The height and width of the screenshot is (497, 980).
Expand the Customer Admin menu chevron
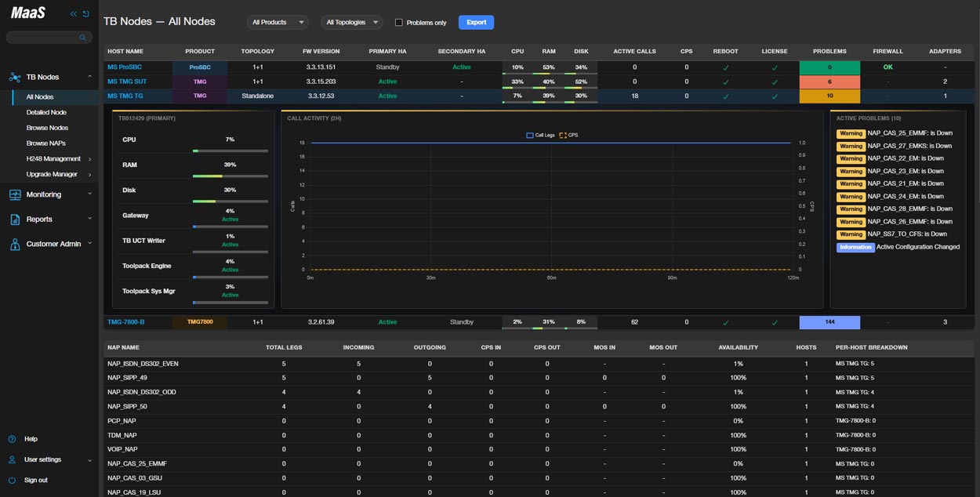point(90,244)
